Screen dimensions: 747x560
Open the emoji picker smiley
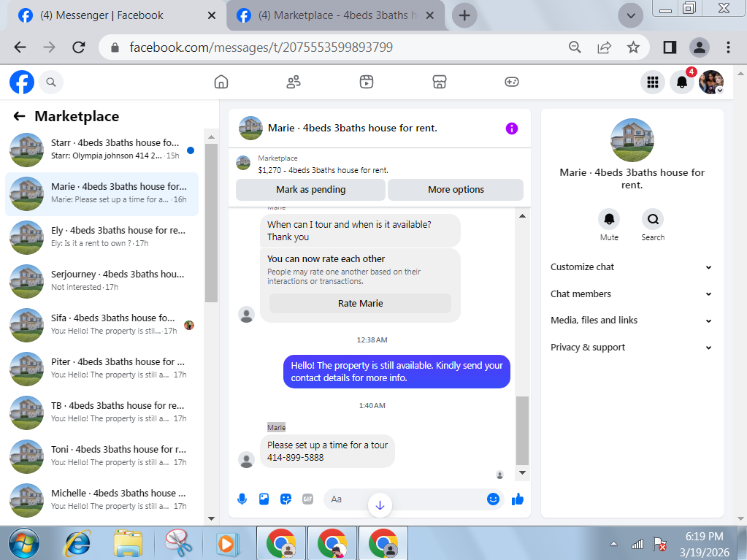[x=493, y=499]
